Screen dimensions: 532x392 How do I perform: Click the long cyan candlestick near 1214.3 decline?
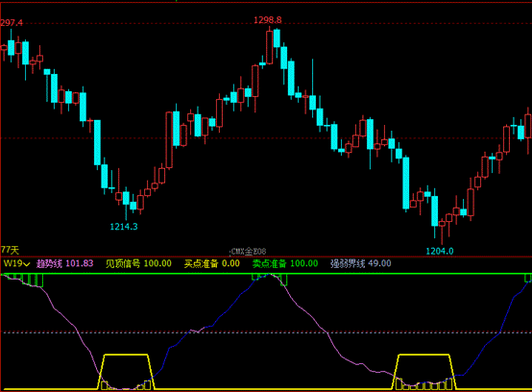[x=97, y=142]
